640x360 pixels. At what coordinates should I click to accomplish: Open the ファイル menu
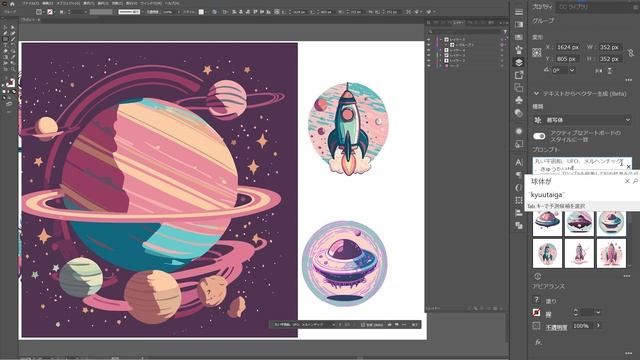click(31, 3)
